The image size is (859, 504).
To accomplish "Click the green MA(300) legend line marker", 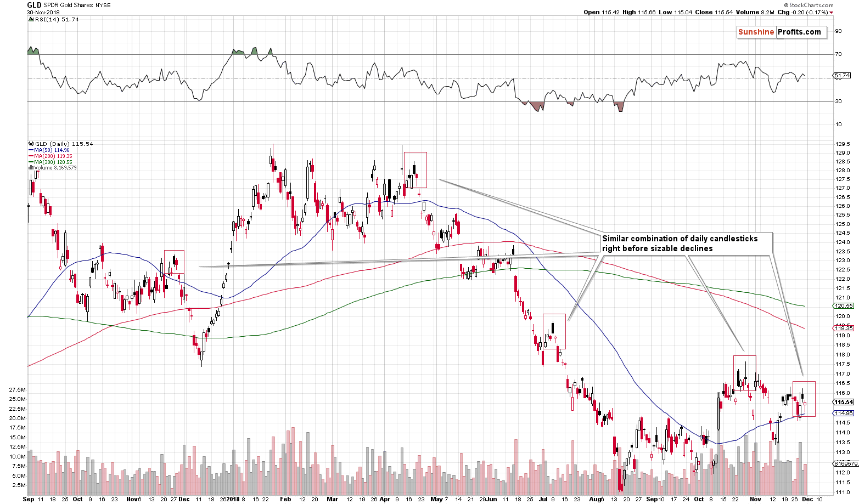I will click(30, 162).
